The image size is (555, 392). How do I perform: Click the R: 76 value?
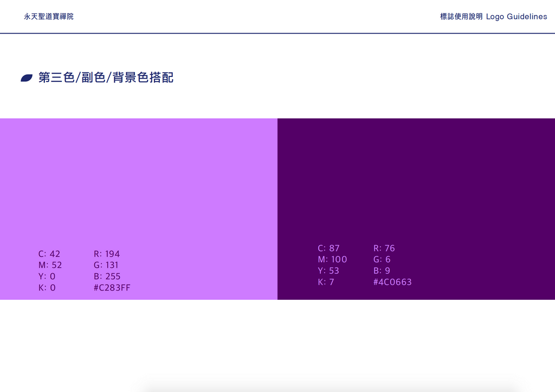coord(384,248)
